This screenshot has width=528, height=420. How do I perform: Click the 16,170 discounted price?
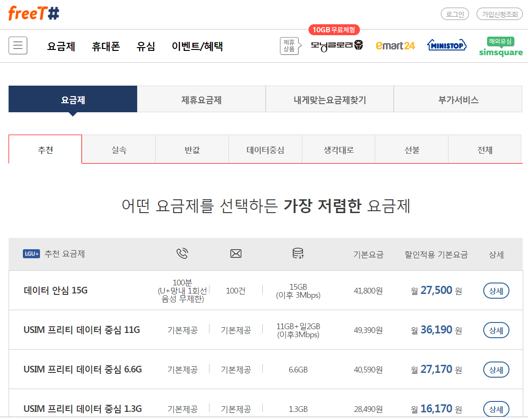(x=437, y=408)
